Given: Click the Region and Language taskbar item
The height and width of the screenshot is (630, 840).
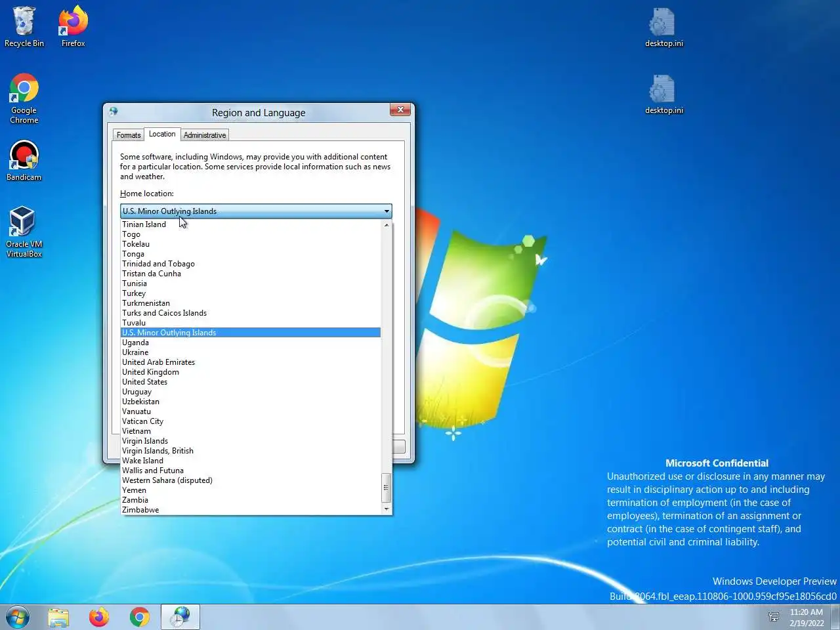Looking at the screenshot, I should click(180, 617).
